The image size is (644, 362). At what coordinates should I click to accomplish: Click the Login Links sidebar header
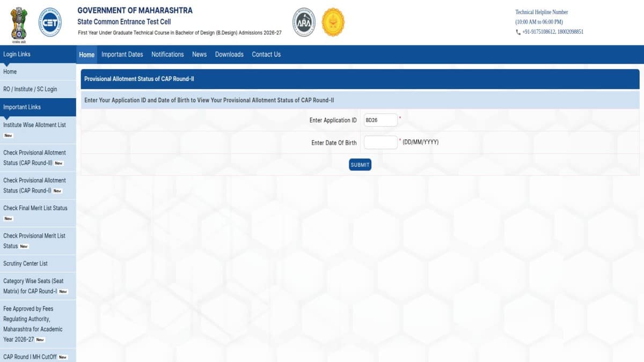tap(38, 54)
